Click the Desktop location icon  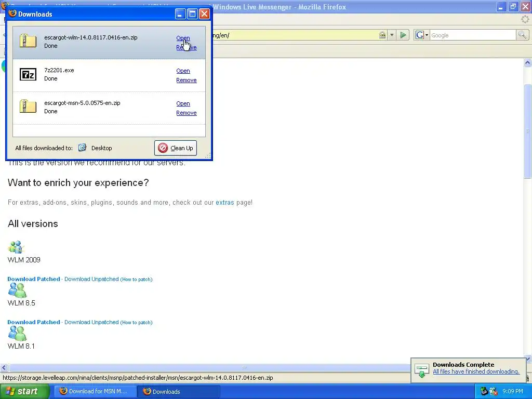point(82,148)
